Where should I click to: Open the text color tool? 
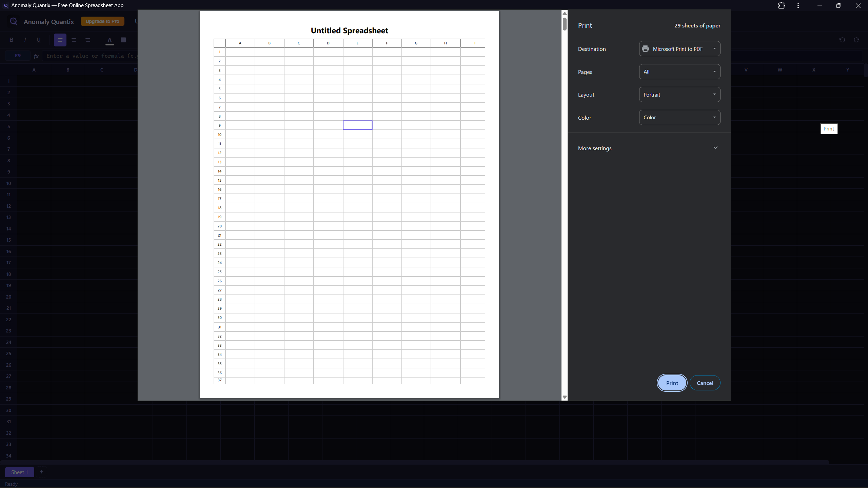click(110, 40)
